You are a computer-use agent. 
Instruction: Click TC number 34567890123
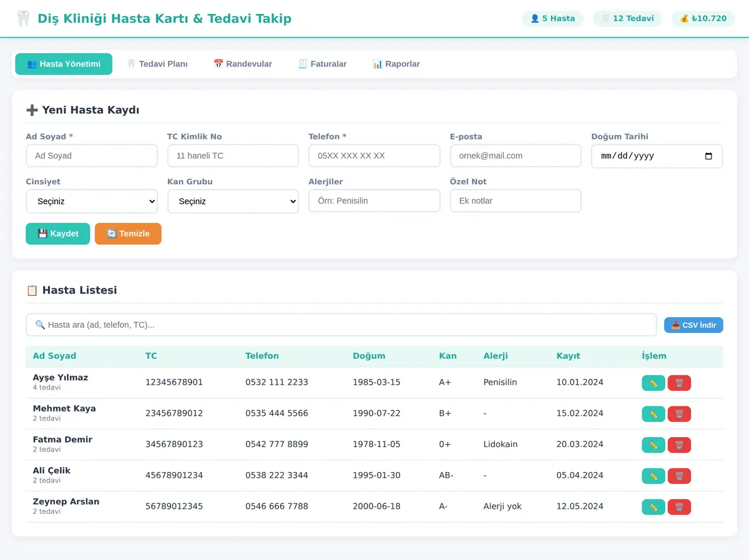point(174,445)
